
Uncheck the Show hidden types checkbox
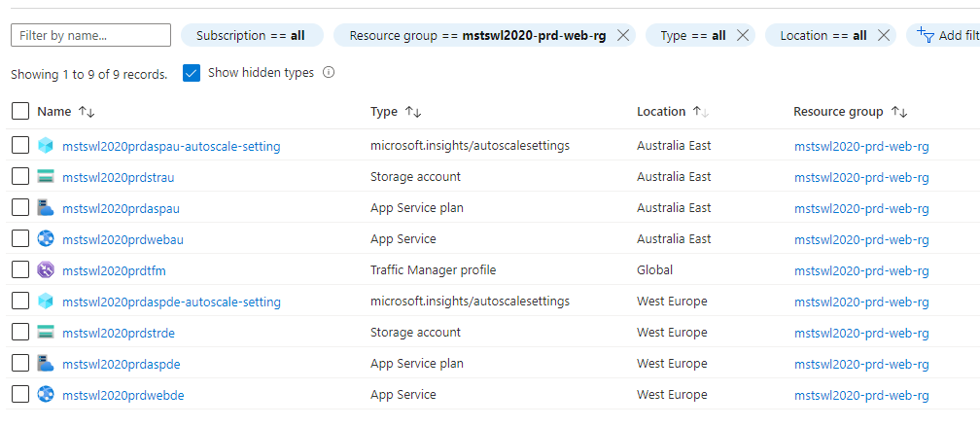coord(192,73)
